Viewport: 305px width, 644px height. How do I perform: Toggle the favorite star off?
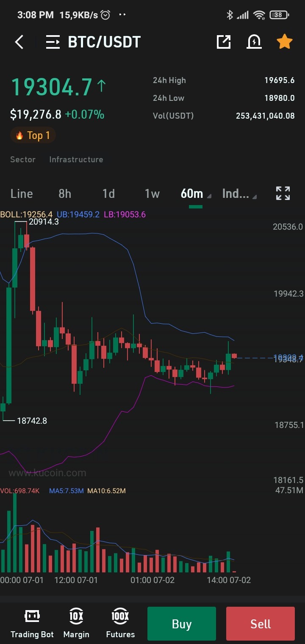pos(285,42)
